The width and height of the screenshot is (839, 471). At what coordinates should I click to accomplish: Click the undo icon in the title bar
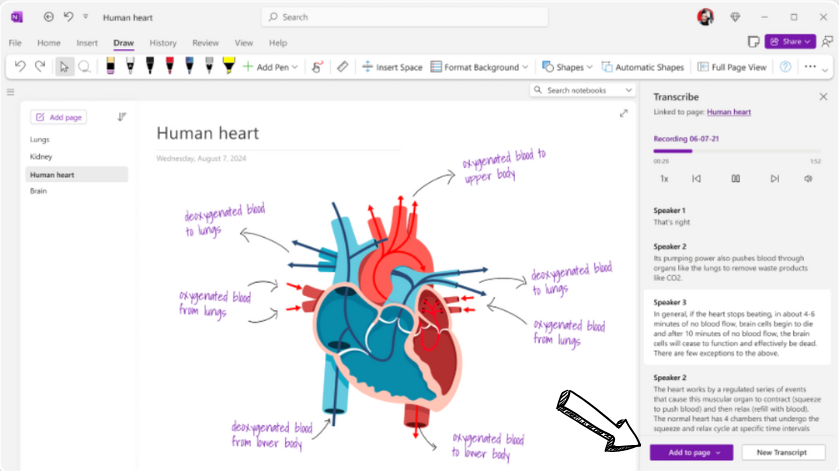(x=68, y=17)
